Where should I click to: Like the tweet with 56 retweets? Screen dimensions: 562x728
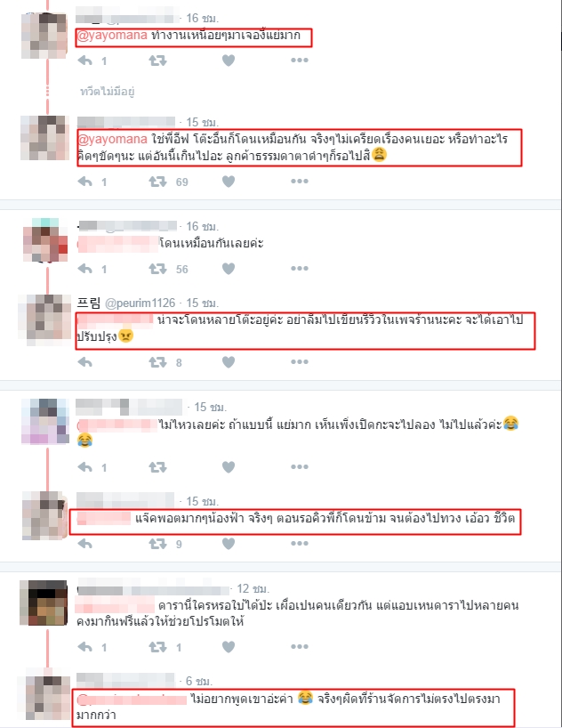click(x=229, y=269)
